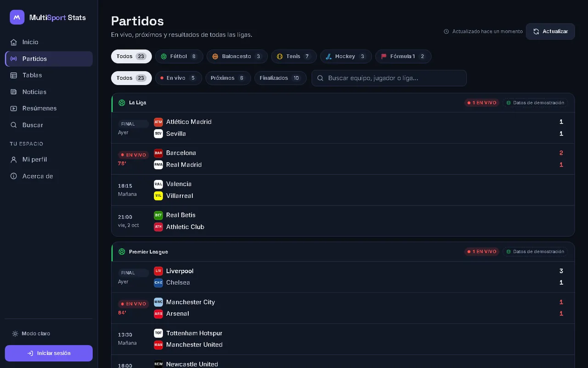This screenshot has width=588, height=368.
Task: Click the Sevilla team badge
Action: pyautogui.click(x=158, y=134)
